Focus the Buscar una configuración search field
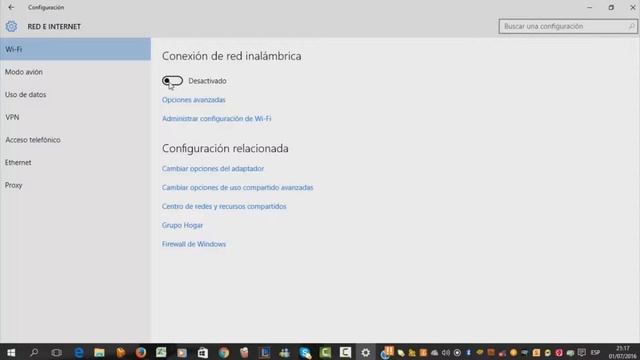640x360 pixels. 568,27
